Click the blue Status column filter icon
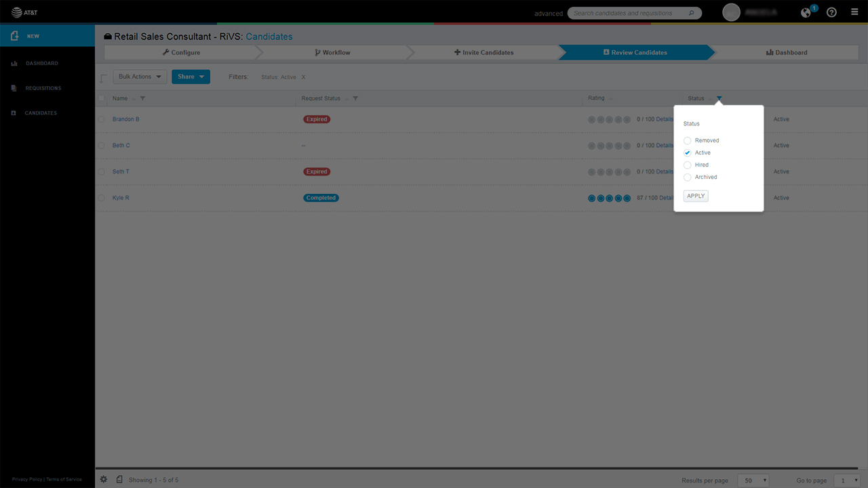 click(x=719, y=99)
